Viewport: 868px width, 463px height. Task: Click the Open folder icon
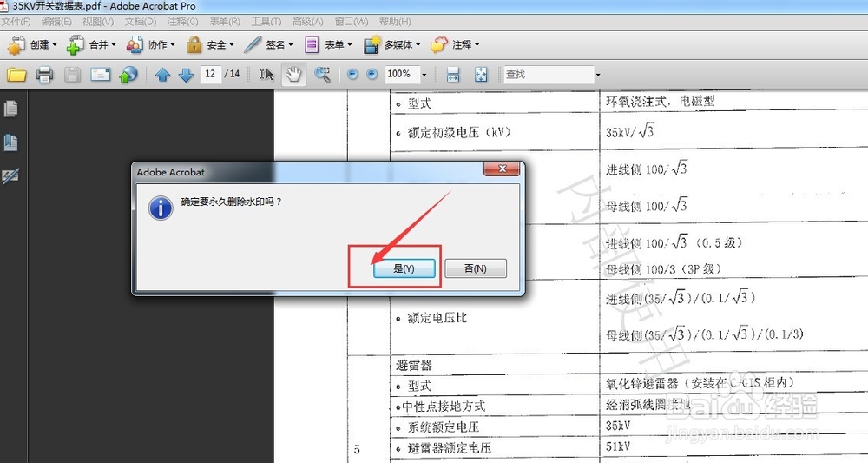(x=16, y=74)
